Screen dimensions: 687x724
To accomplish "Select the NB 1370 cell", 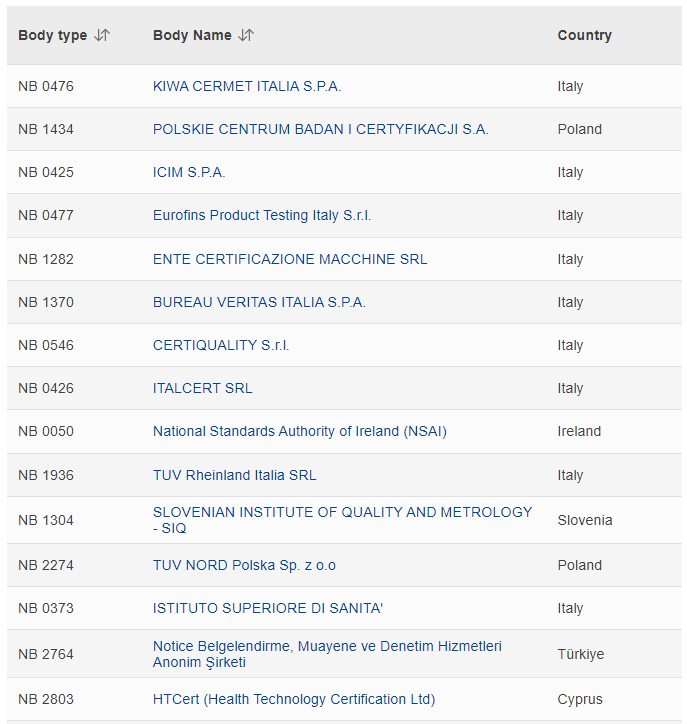I will [46, 302].
